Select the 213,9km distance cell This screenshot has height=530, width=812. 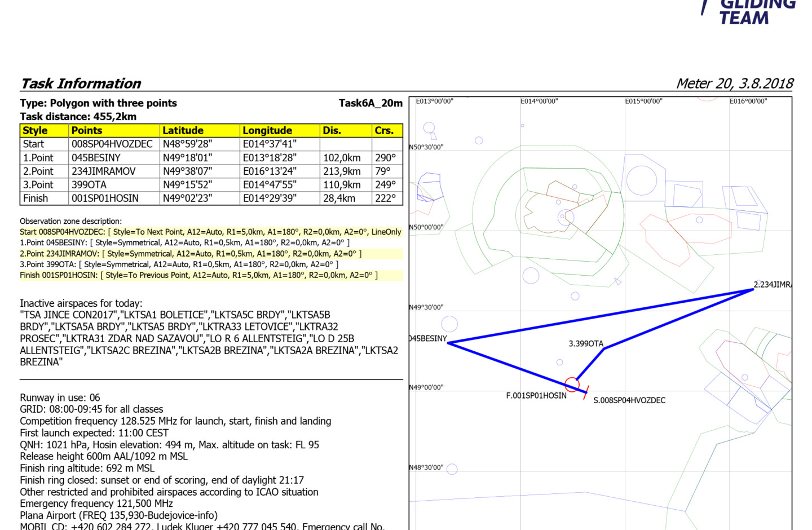click(342, 171)
